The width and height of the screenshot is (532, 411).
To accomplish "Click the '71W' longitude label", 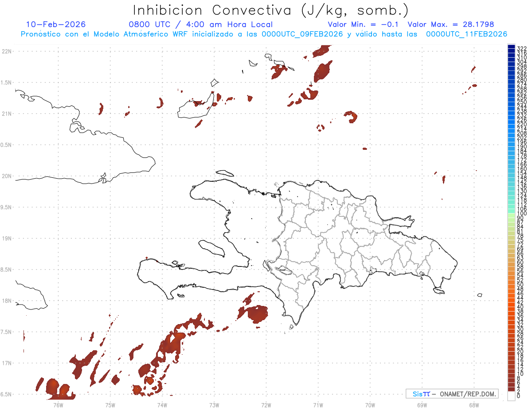I will click(318, 404).
